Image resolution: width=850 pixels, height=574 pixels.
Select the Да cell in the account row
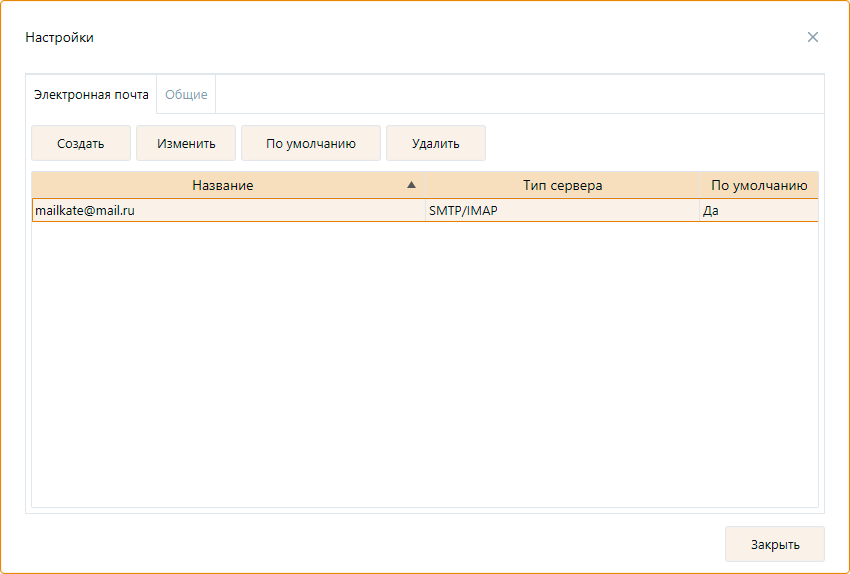coord(711,210)
